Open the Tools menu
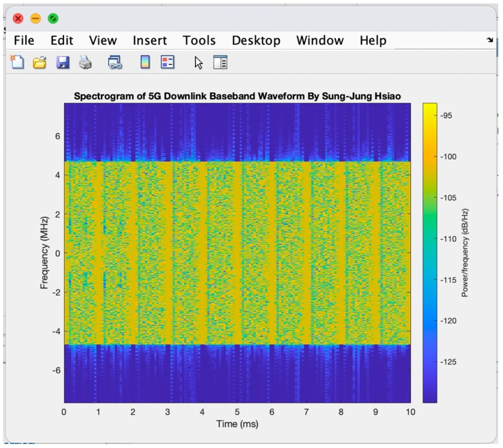The image size is (503, 448). [x=199, y=40]
